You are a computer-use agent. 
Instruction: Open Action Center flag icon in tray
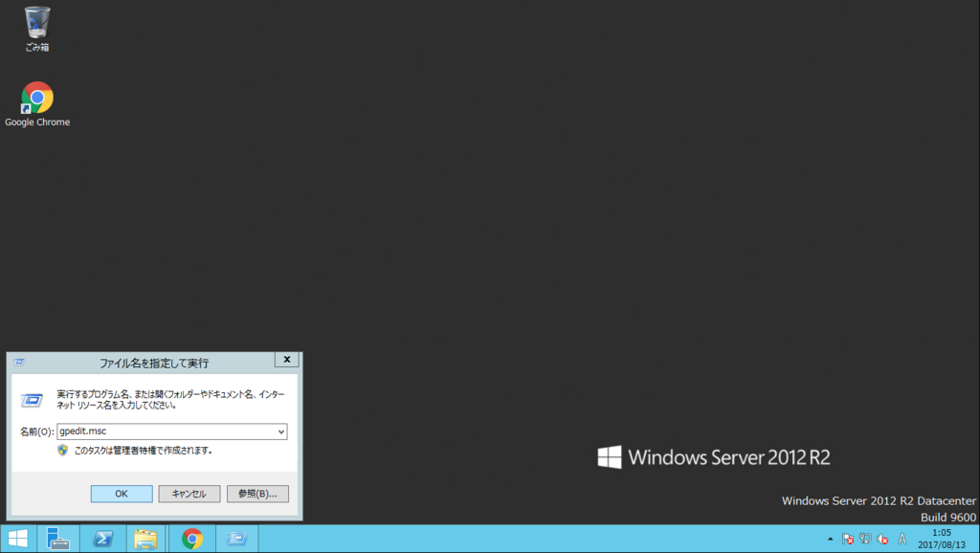pos(848,539)
